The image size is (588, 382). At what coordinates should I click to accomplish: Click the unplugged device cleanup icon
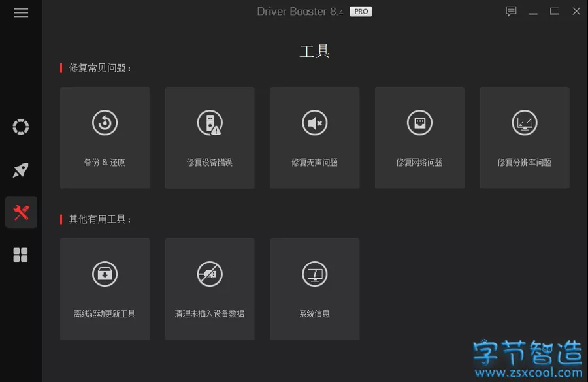click(210, 274)
